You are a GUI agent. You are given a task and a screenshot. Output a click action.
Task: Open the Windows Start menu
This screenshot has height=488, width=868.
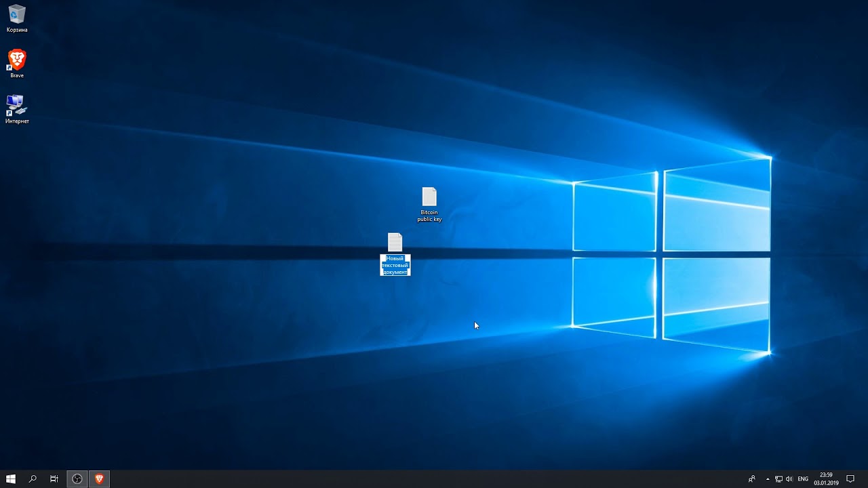[x=11, y=479]
